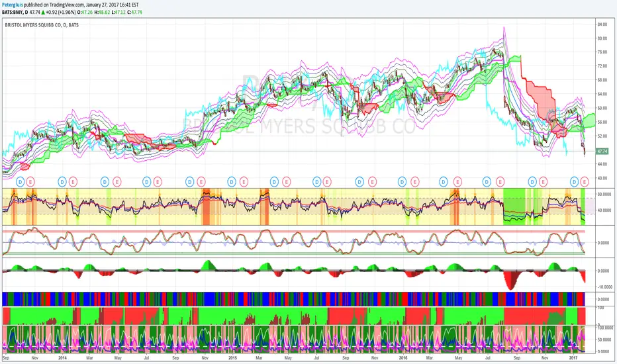Click the 2014 label on the time axis
Screen dimensions: 617x364
point(62,358)
